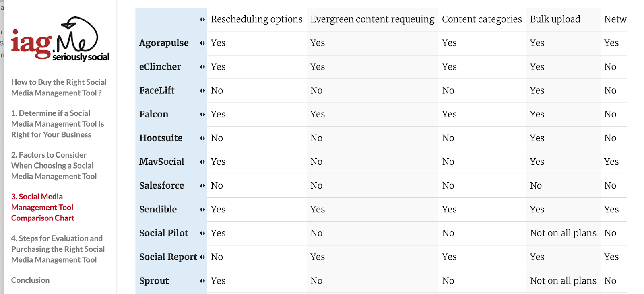This screenshot has width=644, height=294.
Task: Click the arrows icon beside eClincher
Action: coord(202,67)
